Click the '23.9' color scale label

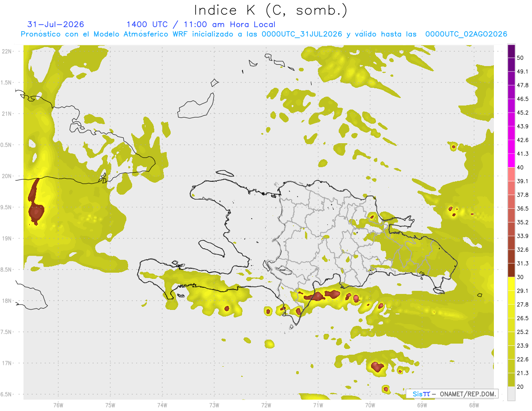click(523, 346)
